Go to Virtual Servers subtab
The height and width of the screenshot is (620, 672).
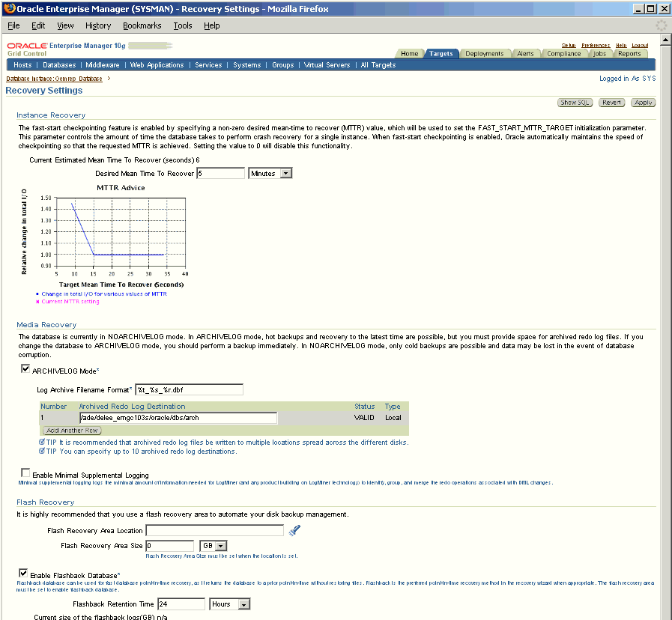tap(327, 65)
